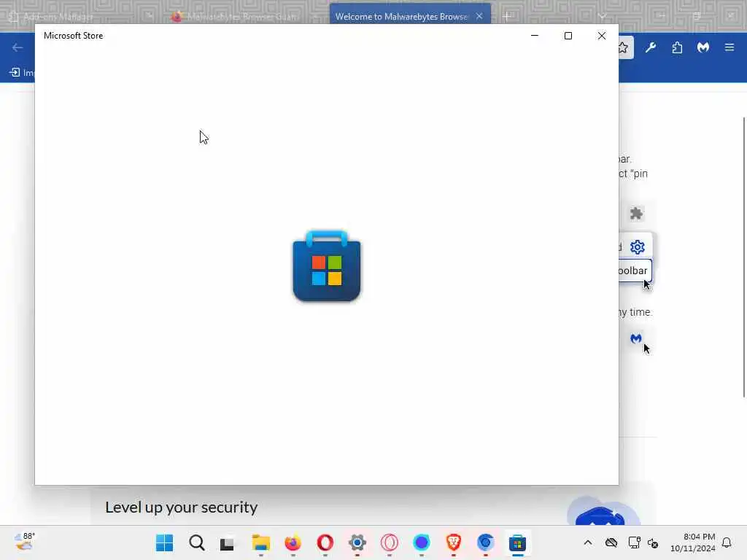This screenshot has height=560, width=747.
Task: Click the puzzle piece in the pin illustration
Action: pyautogui.click(x=636, y=214)
